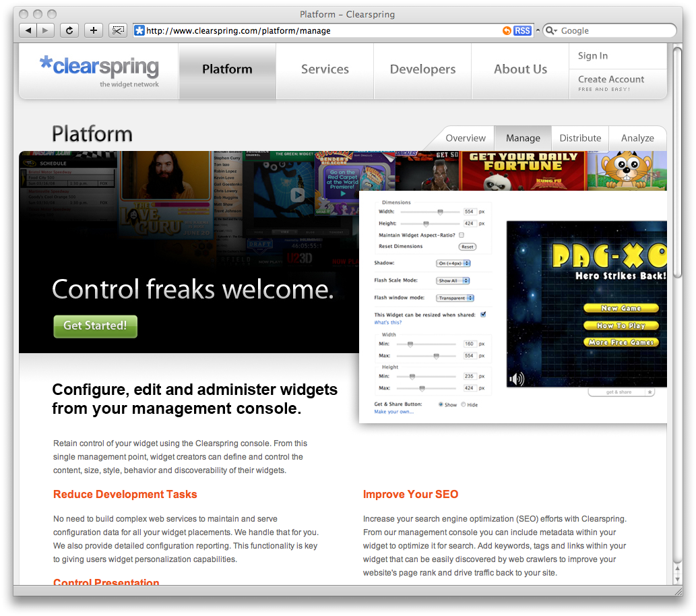Adjust the Height Max slider
The width and height of the screenshot is (696, 616).
tap(422, 388)
